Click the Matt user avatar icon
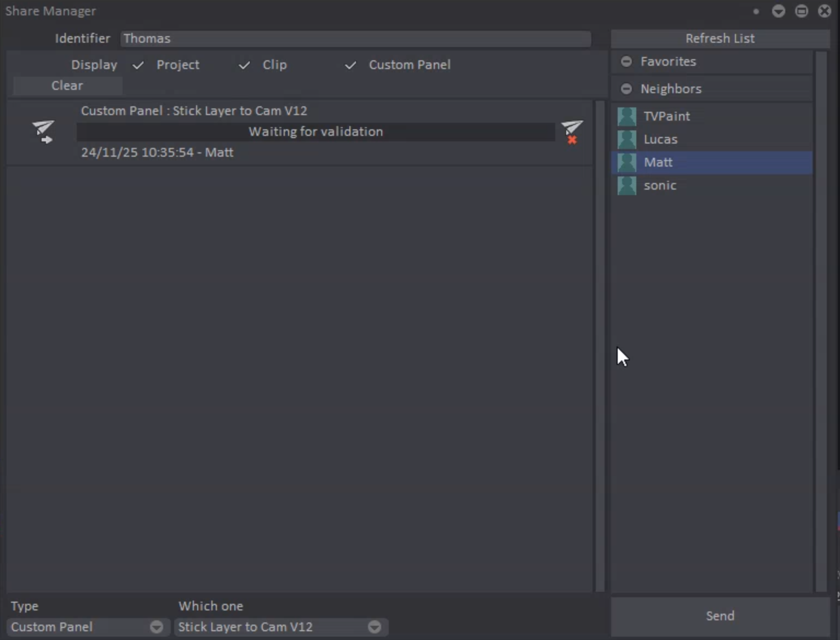 [x=627, y=162]
